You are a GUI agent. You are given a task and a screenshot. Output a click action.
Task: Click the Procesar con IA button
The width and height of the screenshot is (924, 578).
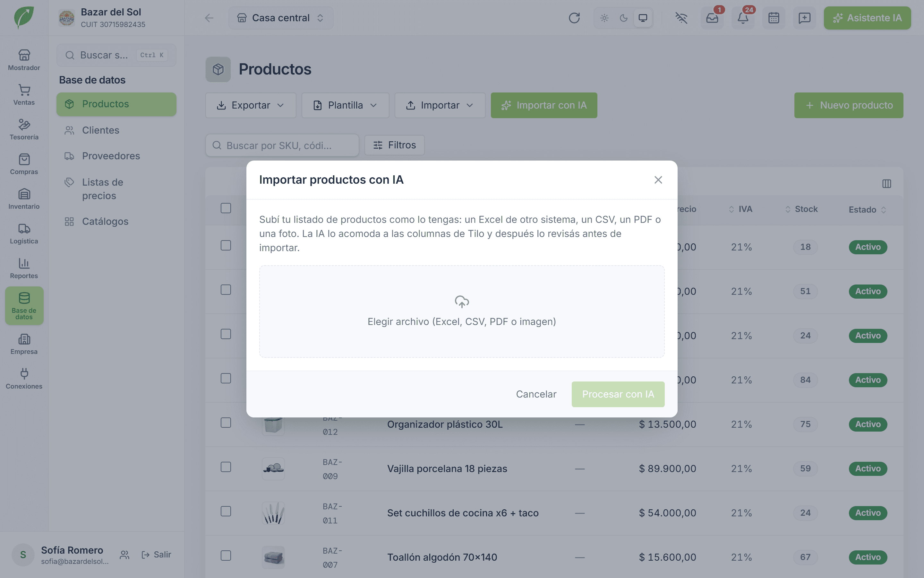click(618, 394)
